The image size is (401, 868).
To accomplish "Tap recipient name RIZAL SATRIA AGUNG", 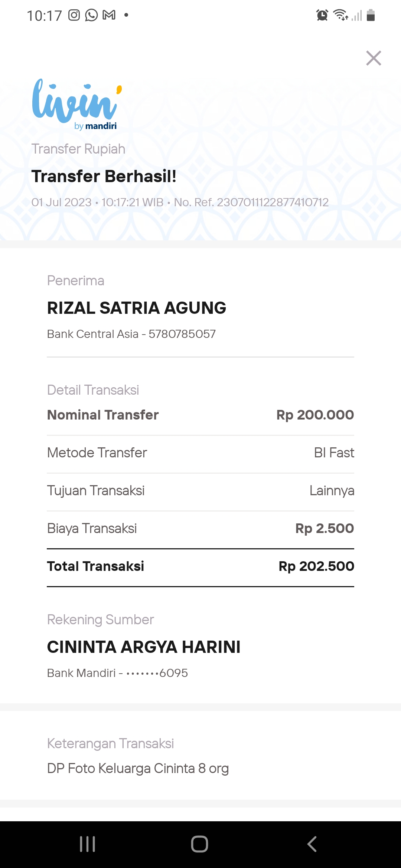I will click(x=137, y=308).
